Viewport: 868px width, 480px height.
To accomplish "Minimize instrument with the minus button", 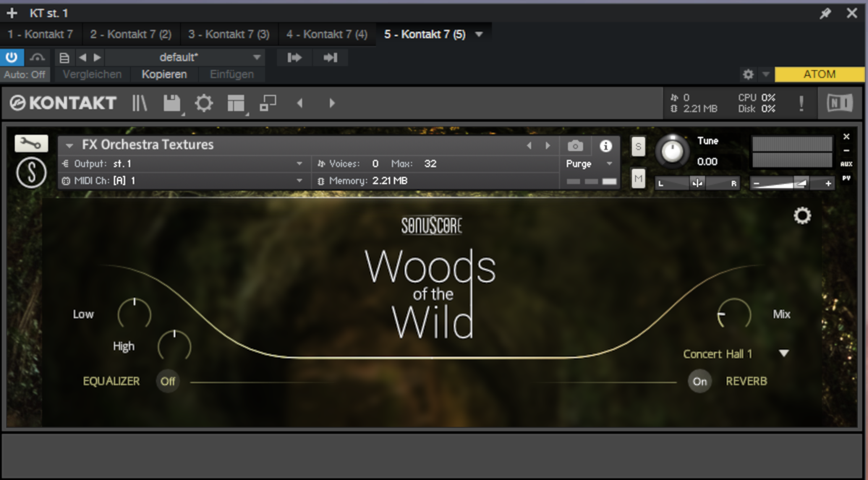I will coord(846,150).
